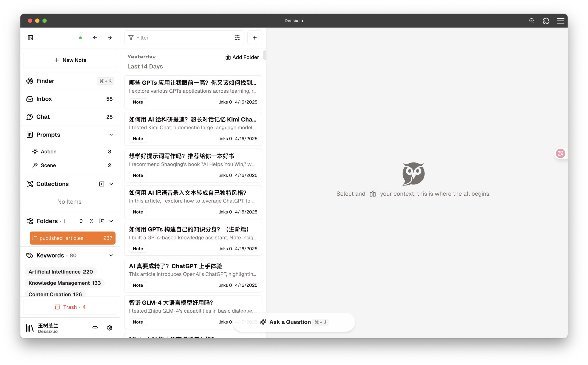Create a New Note
The image size is (588, 365).
pos(70,60)
